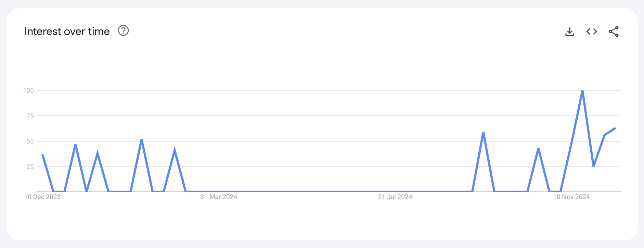Screen dimensions: 644x248
Task: Click the spike just before 10 Nov 2024
Action: (x=538, y=149)
